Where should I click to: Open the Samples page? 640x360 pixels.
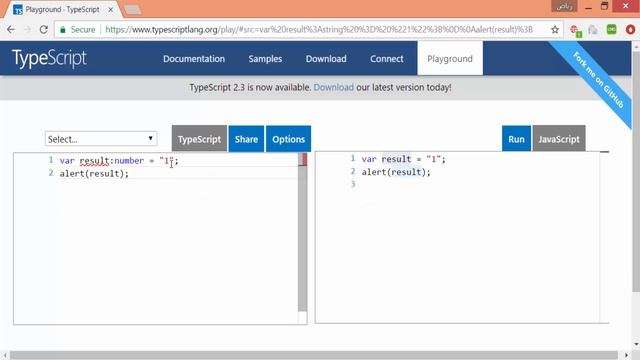click(x=265, y=59)
